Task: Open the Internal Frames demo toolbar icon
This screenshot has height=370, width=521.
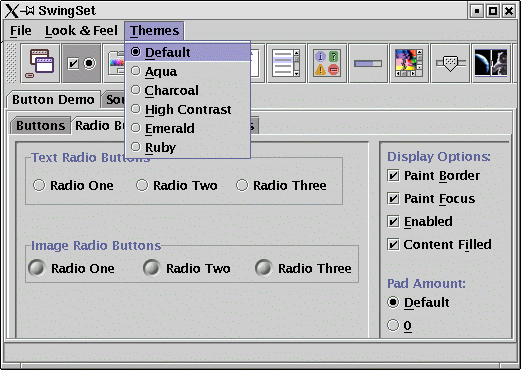Action: [x=41, y=63]
